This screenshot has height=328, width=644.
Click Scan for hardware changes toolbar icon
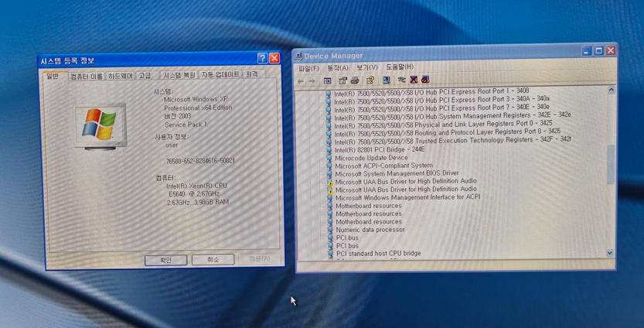386,80
